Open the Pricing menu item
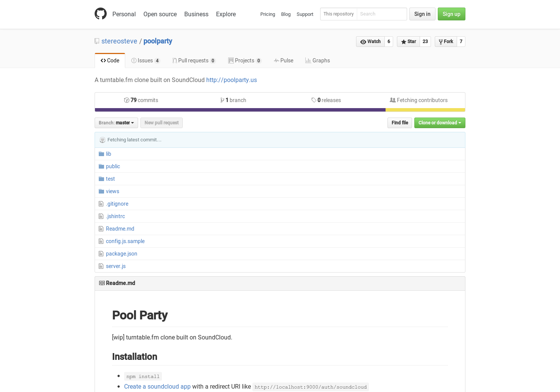This screenshot has width=560, height=392. (x=268, y=14)
